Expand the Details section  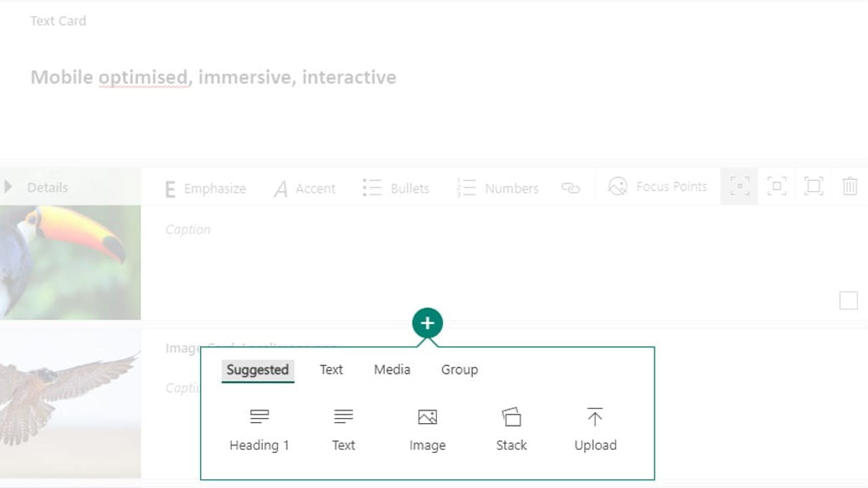(x=9, y=187)
